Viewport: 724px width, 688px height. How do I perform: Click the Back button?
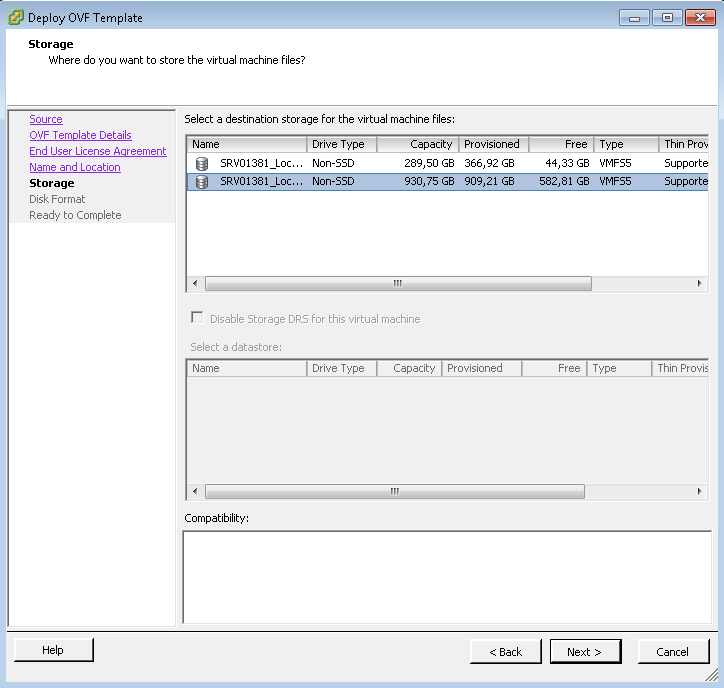[505, 651]
